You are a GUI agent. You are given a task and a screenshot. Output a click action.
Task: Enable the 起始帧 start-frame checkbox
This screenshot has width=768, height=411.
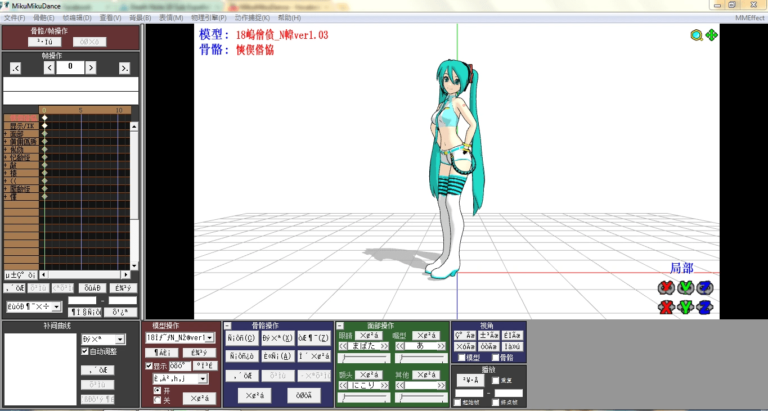coord(457,403)
